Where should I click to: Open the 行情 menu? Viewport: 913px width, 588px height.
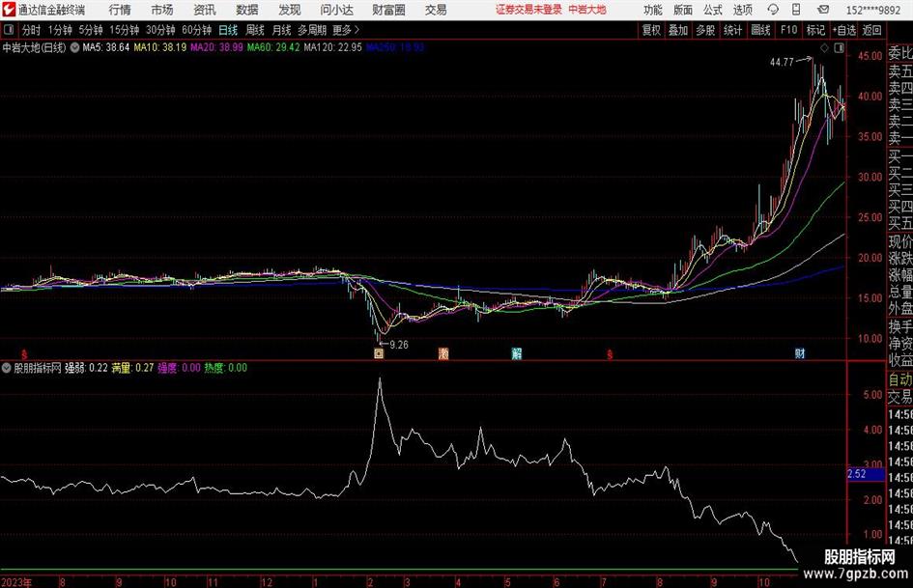(120, 10)
